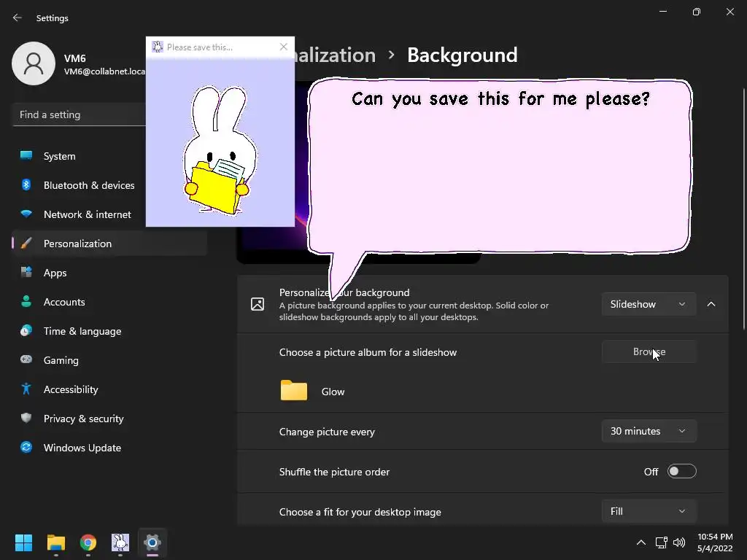Click the Accessibility figure icon
This screenshot has width=747, height=560.
tap(26, 389)
